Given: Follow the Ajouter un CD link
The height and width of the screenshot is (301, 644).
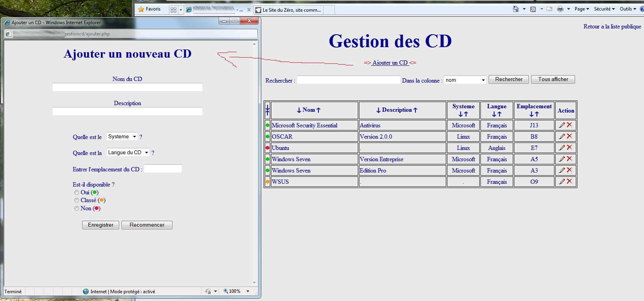Looking at the screenshot, I should coord(390,63).
